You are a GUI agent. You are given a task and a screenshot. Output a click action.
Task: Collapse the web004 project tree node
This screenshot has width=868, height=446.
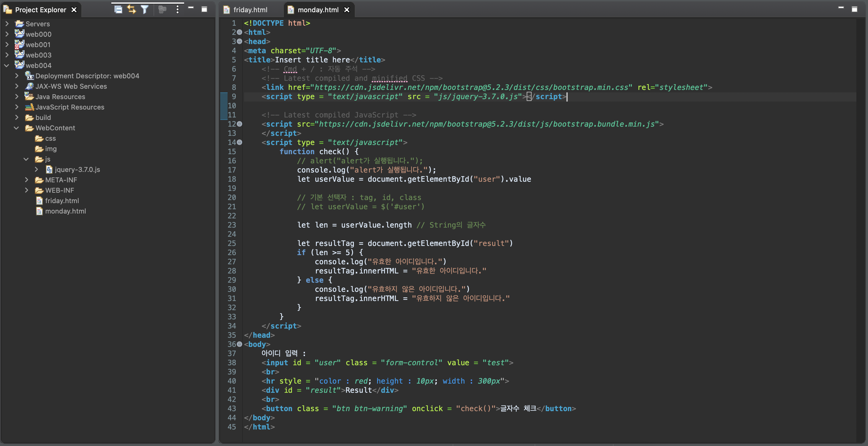(6, 65)
